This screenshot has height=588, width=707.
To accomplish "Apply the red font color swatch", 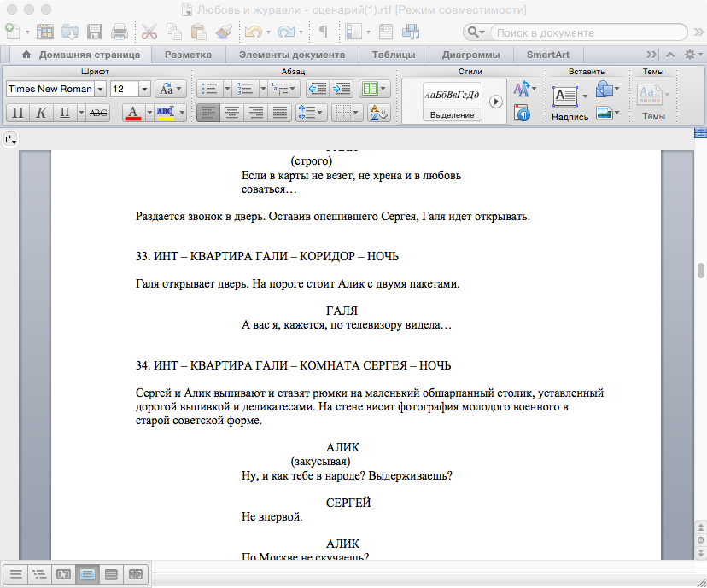I will point(132,112).
